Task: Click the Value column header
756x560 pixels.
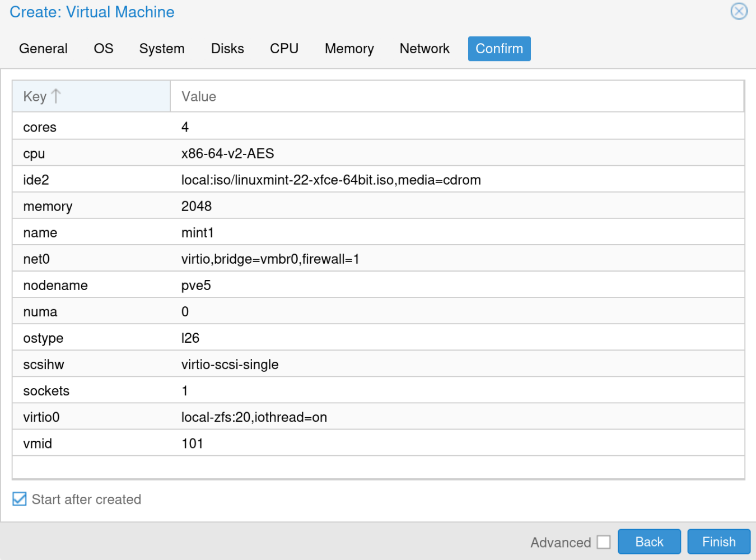Action: coord(457,96)
